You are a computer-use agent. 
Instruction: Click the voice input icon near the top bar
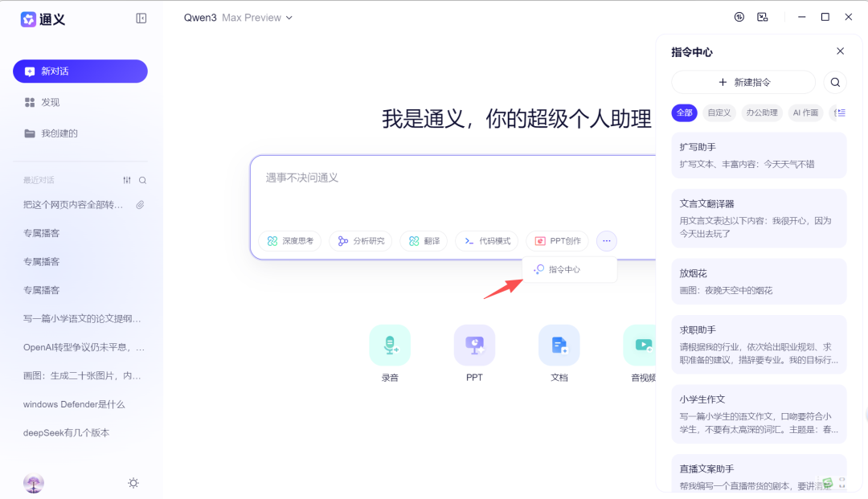739,16
